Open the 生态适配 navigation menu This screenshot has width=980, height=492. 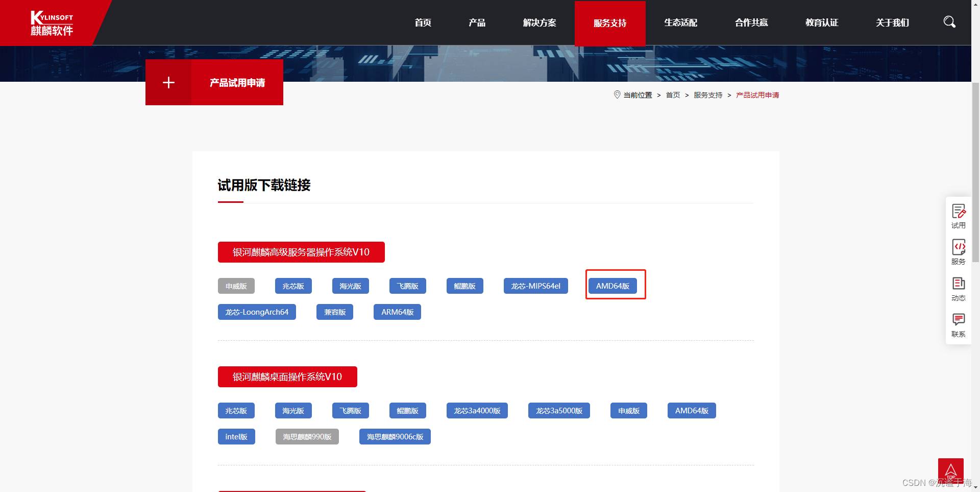tap(680, 23)
